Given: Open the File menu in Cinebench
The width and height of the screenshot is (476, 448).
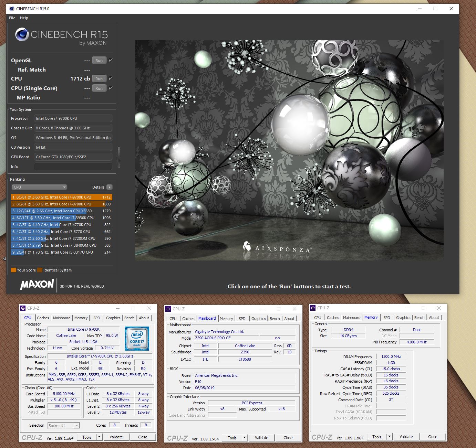Looking at the screenshot, I should 12,18.
